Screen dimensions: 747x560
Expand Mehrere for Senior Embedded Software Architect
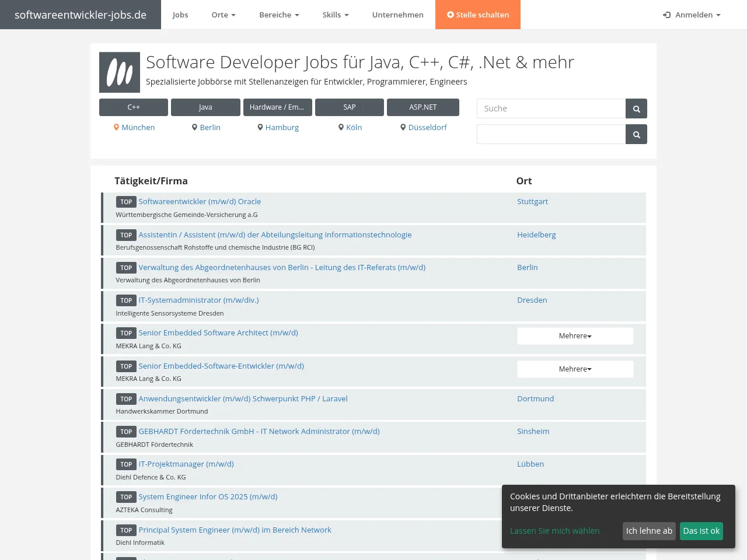[575, 336]
